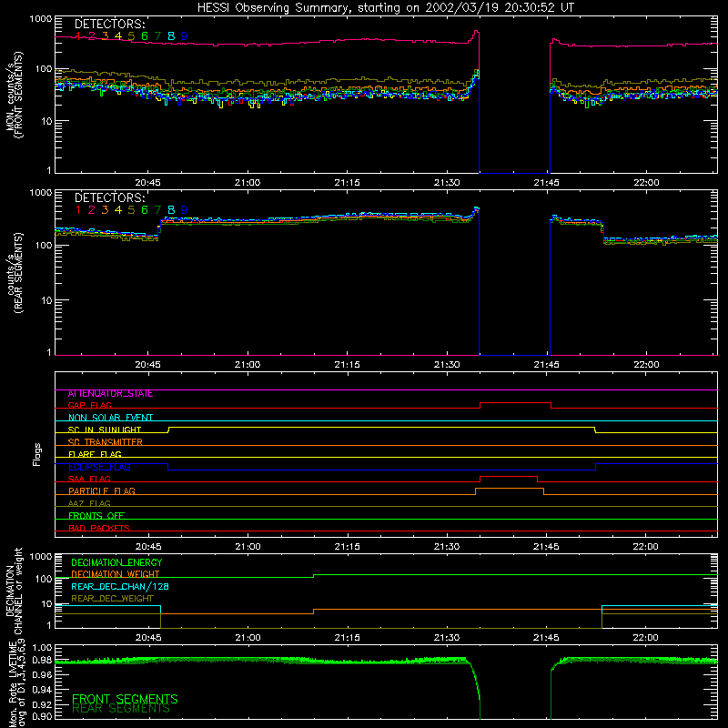728x728 pixels.
Task: Click detector 9 legend number in rear segments plot
Action: click(x=185, y=210)
